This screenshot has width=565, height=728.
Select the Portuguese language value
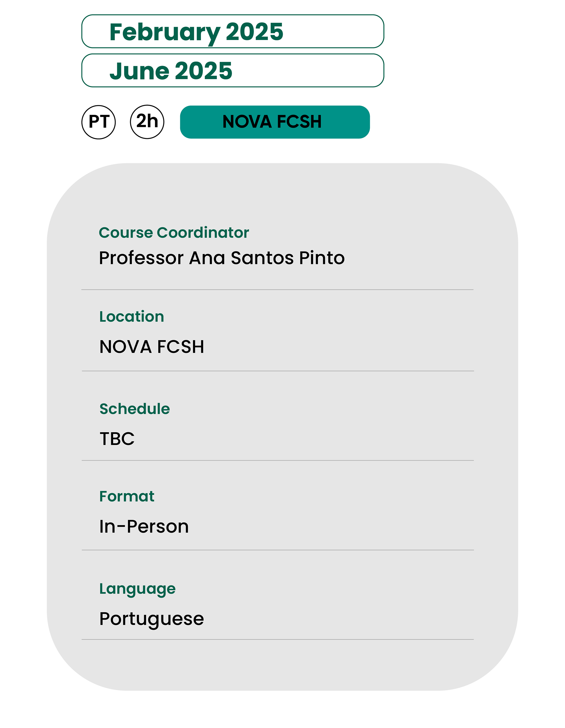tap(152, 619)
